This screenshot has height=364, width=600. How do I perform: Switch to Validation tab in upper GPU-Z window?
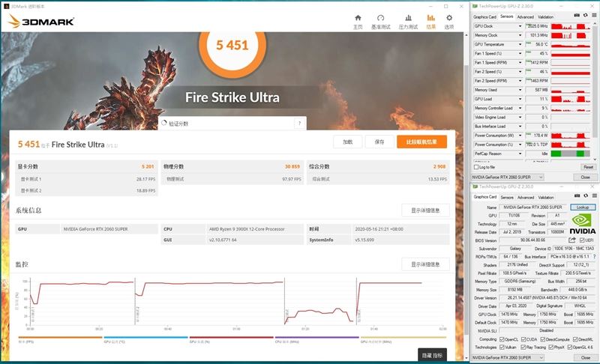click(x=545, y=16)
